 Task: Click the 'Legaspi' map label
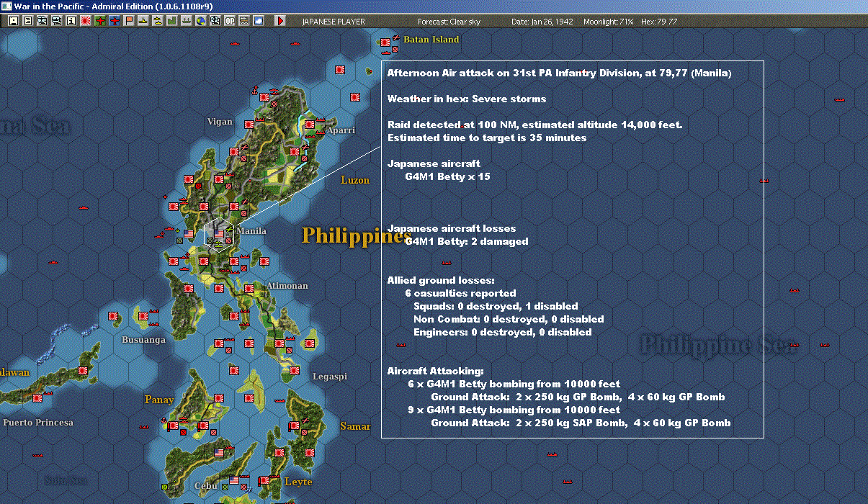[x=330, y=377]
